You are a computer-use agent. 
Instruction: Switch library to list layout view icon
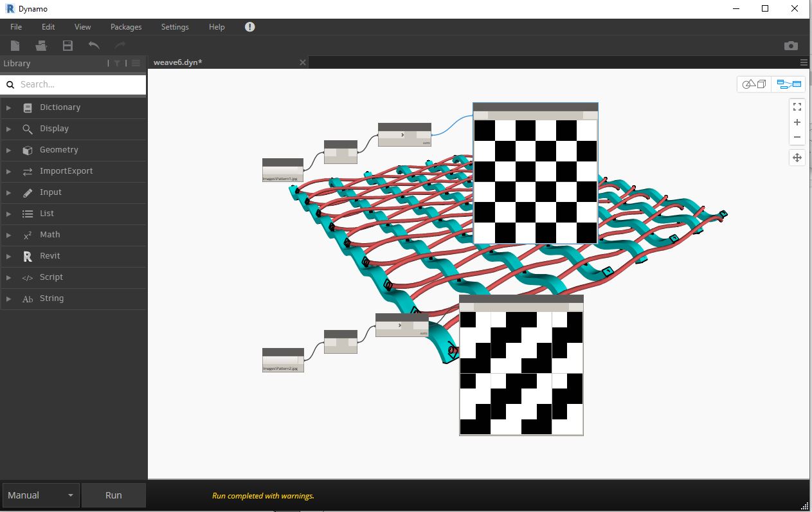pos(136,63)
